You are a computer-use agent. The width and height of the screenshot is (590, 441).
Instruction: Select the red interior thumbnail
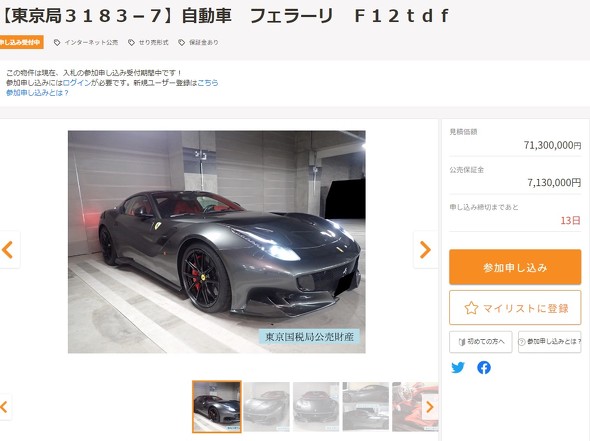(x=415, y=406)
